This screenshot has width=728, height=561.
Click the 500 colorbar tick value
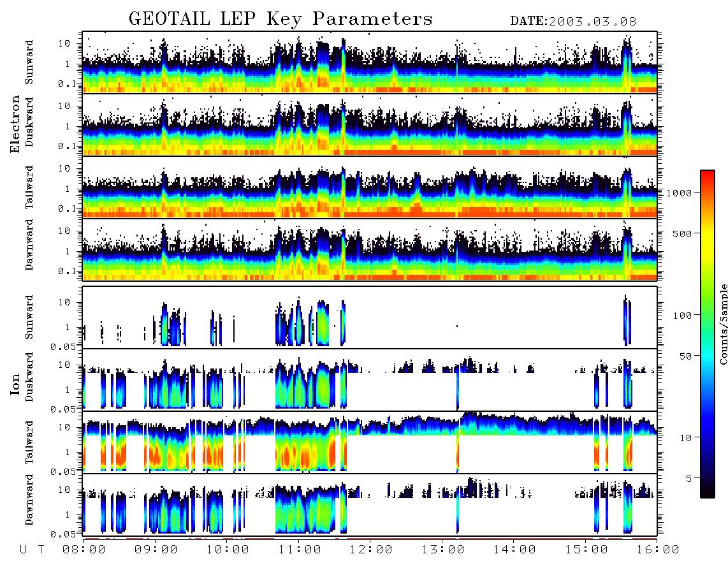click(x=682, y=233)
